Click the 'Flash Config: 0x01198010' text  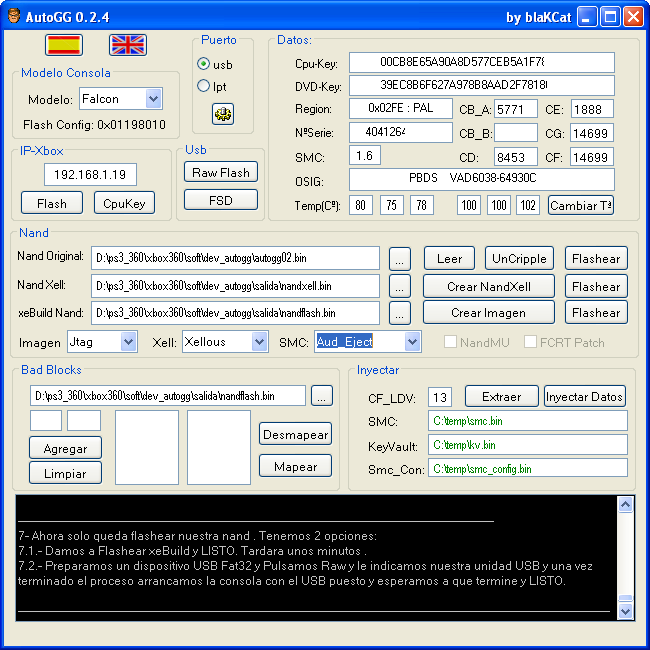point(95,125)
